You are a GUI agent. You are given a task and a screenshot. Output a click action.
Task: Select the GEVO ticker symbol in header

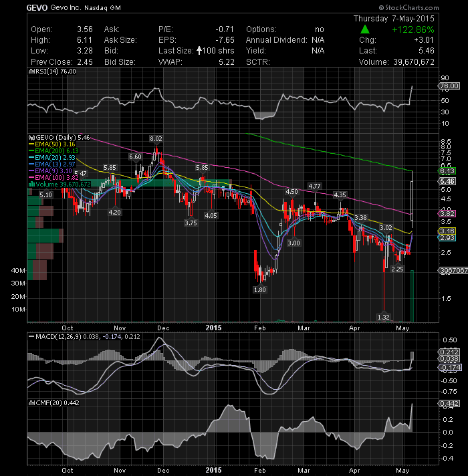pos(37,7)
